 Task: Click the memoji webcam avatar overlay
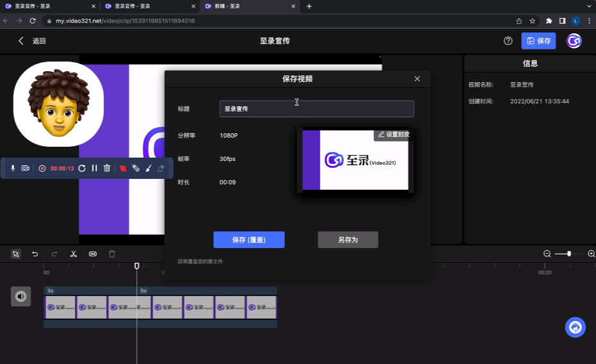coord(58,104)
